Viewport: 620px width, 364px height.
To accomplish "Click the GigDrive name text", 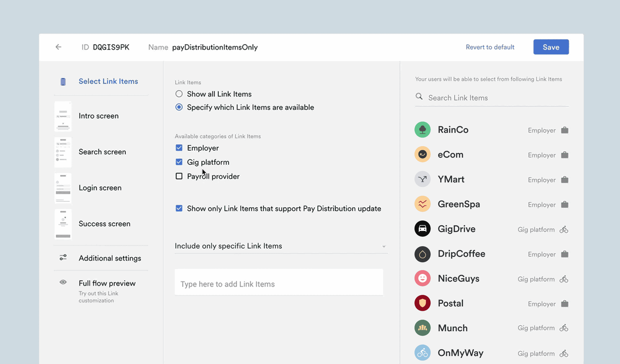I will 456,229.
